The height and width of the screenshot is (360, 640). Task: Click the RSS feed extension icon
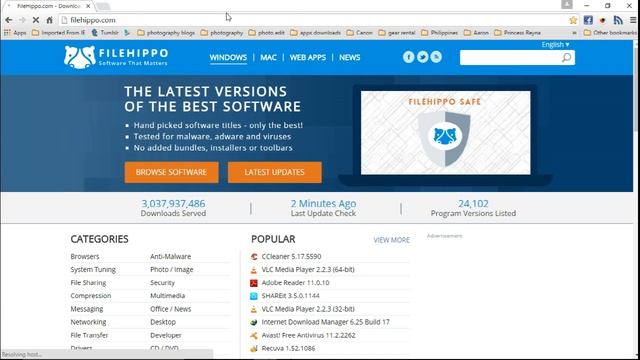click(618, 20)
